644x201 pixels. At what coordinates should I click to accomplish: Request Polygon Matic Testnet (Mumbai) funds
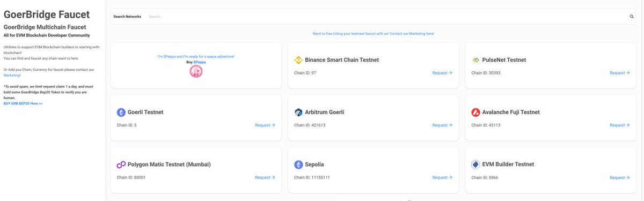tap(265, 177)
